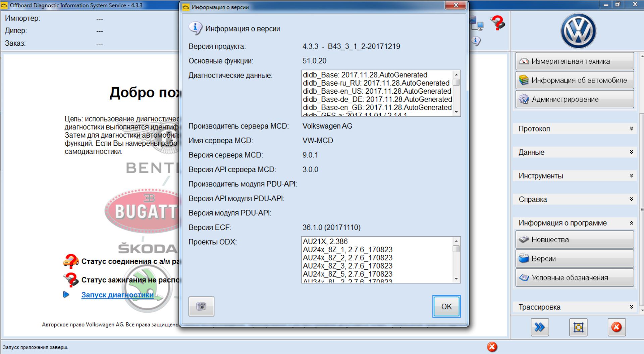Select AU24x_8Z_3 project row
The height and width of the screenshot is (354, 644).
tap(347, 266)
